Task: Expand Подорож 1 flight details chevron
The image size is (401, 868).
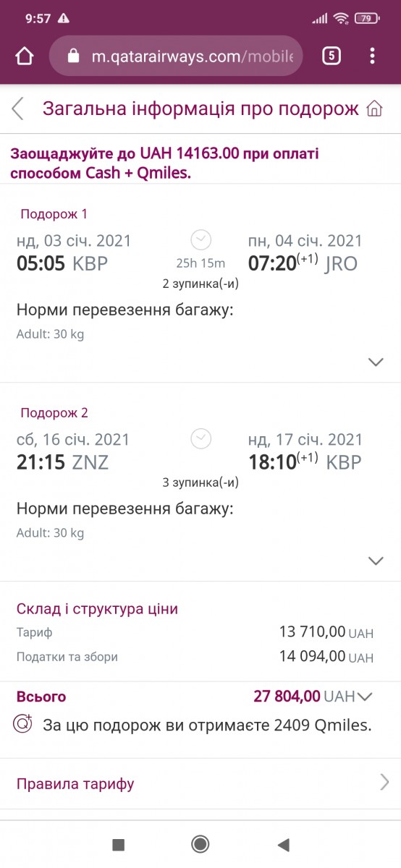Action: tap(375, 362)
